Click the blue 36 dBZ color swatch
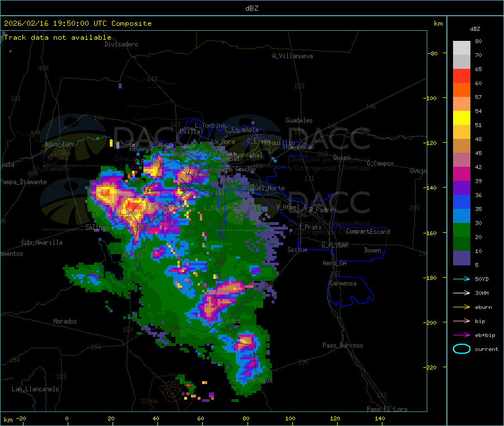The image size is (504, 426). coord(461,202)
